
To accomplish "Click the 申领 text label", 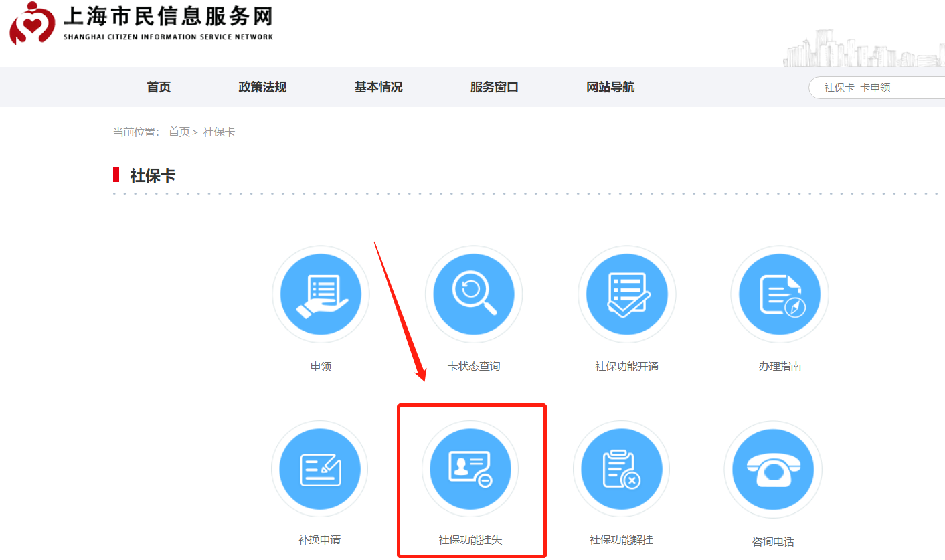I will click(x=321, y=367).
